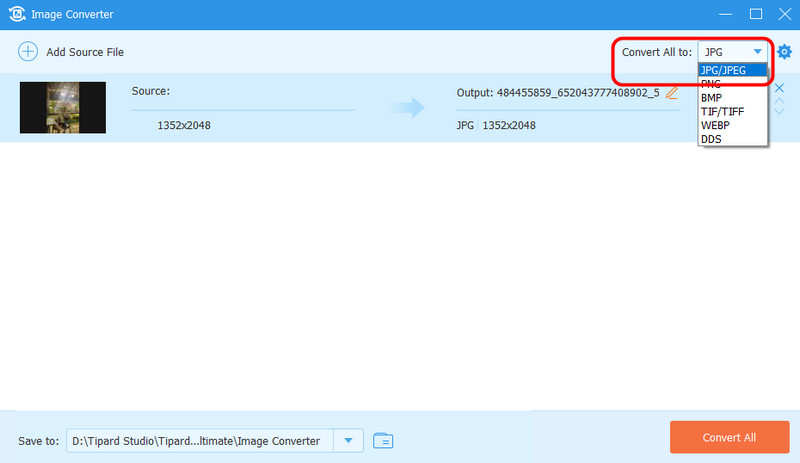The height and width of the screenshot is (463, 800).
Task: Move the file up with the up arrow
Action: tap(780, 100)
